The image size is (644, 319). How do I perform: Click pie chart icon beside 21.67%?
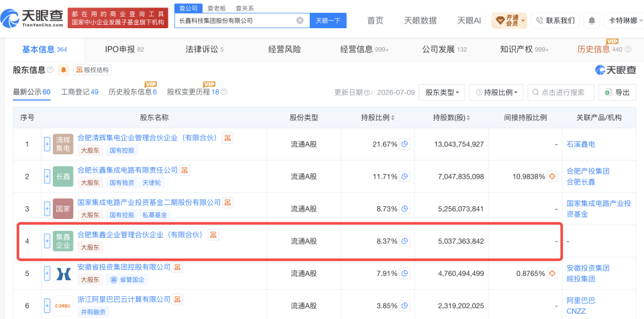405,144
